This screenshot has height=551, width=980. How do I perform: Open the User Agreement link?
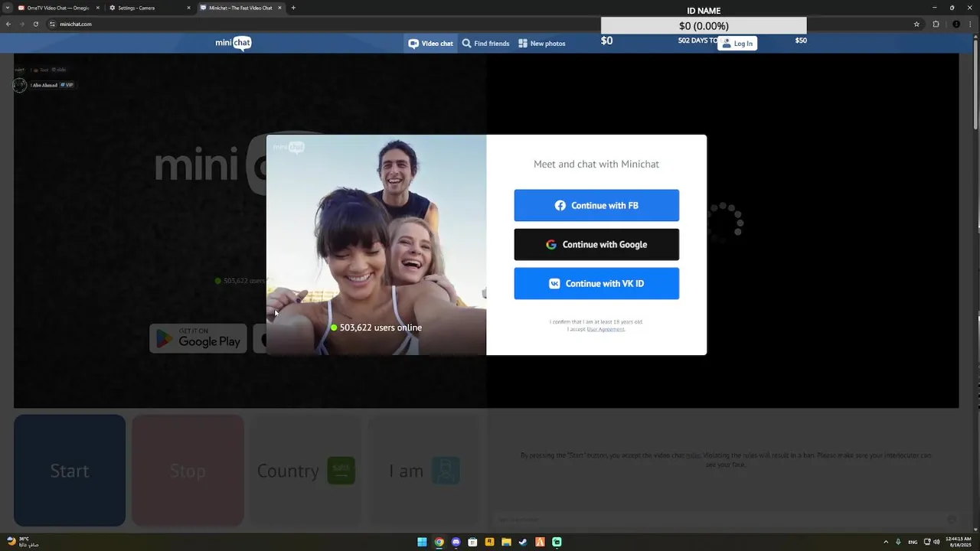pyautogui.click(x=606, y=329)
